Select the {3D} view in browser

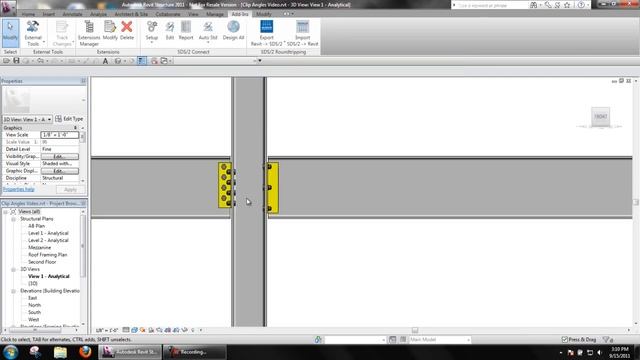tap(33, 284)
